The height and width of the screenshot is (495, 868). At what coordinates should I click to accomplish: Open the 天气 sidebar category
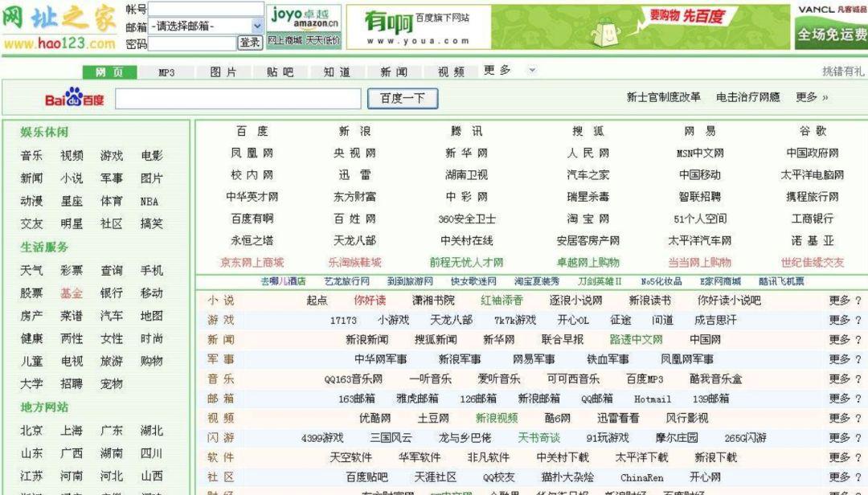[x=31, y=270]
